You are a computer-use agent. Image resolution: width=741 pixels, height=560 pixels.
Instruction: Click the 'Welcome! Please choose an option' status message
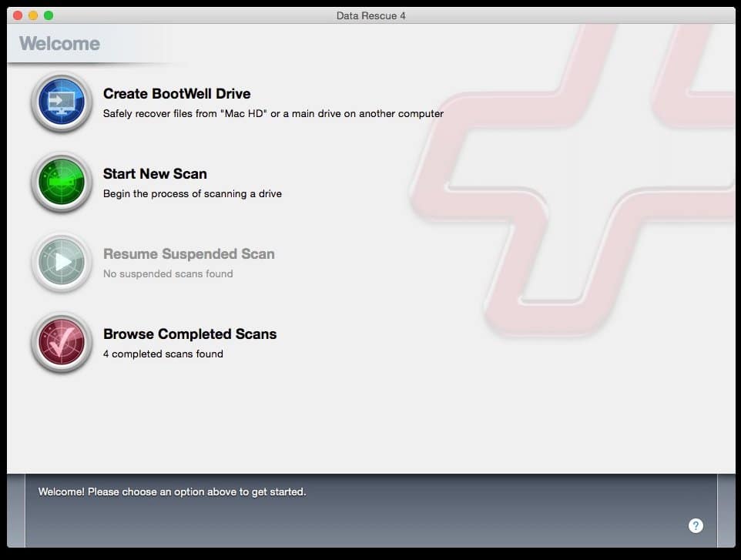(172, 491)
